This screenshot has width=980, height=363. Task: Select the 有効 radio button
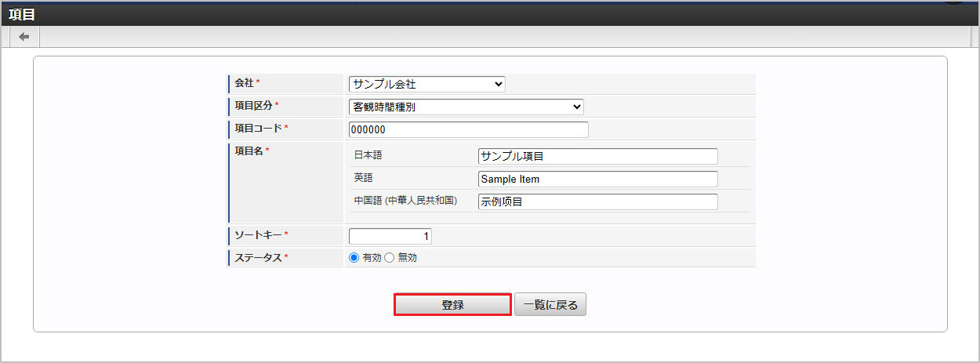click(354, 258)
